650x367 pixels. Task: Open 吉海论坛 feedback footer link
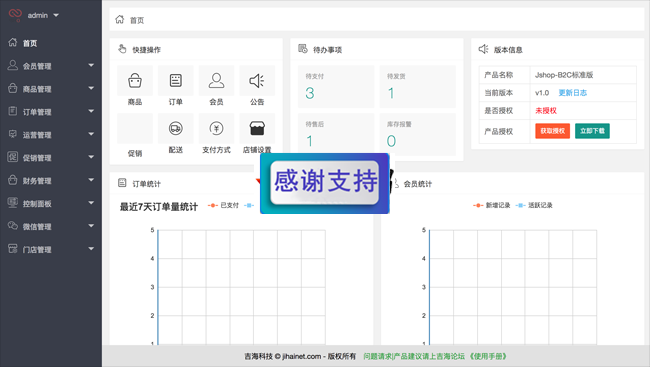(x=414, y=356)
